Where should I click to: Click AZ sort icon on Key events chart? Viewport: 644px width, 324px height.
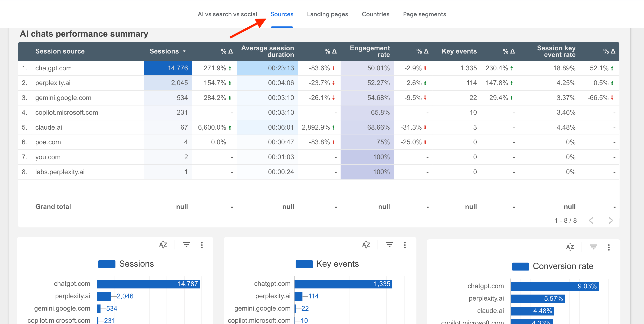(366, 244)
